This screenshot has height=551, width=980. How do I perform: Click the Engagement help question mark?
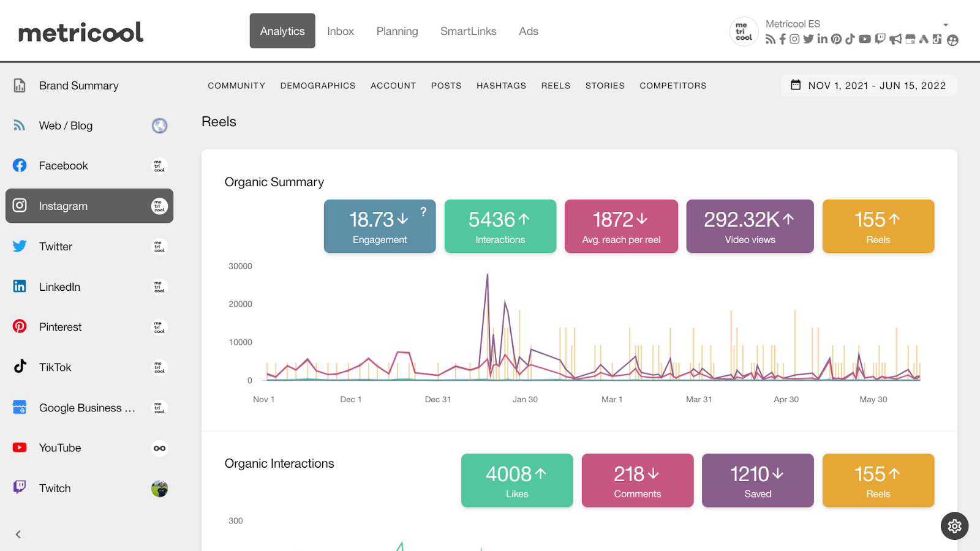(x=423, y=212)
